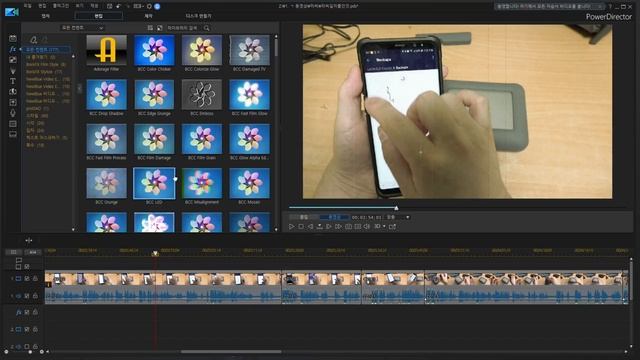The height and width of the screenshot is (360, 640).
Task: Lock video track 2
Action: [x=36, y=329]
